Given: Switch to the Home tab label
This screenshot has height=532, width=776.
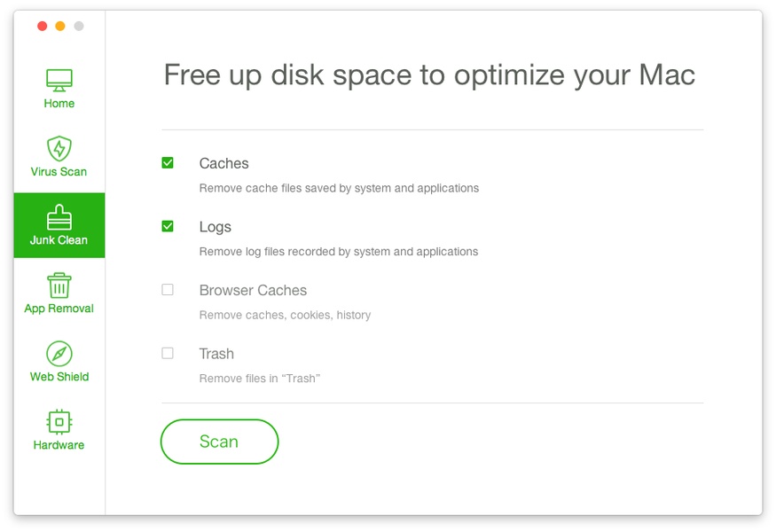Looking at the screenshot, I should click(59, 104).
